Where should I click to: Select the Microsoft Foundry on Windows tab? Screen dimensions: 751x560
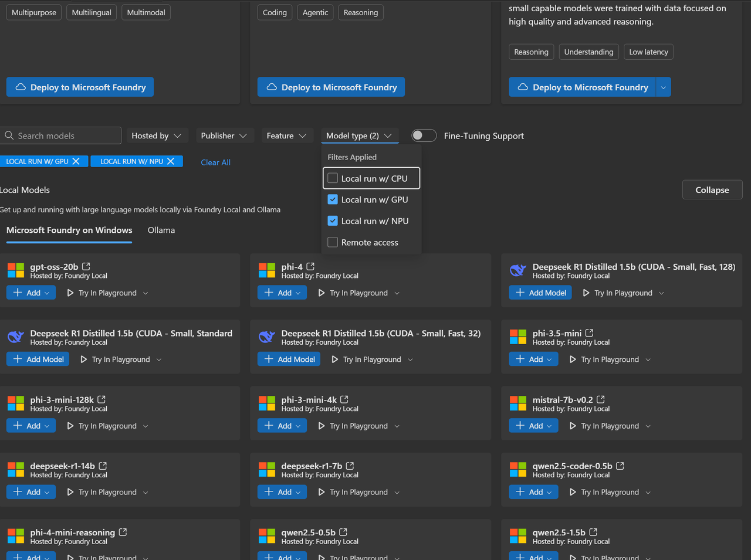pyautogui.click(x=69, y=230)
